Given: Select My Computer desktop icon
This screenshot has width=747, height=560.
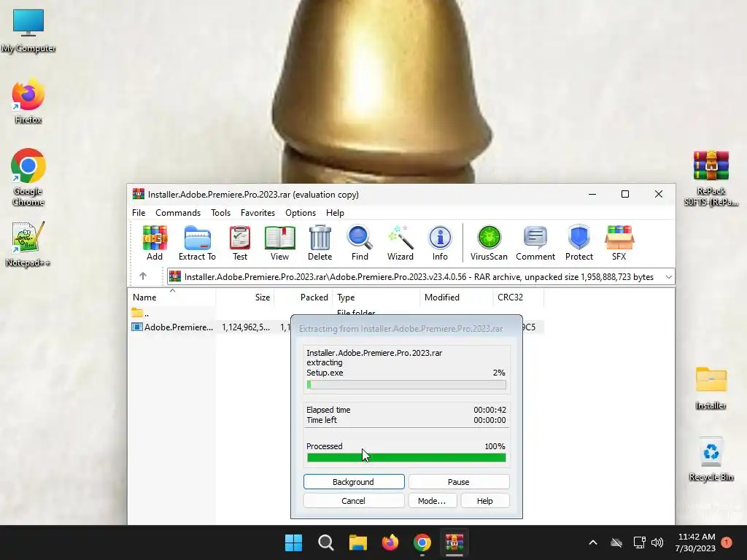Looking at the screenshot, I should (x=28, y=31).
